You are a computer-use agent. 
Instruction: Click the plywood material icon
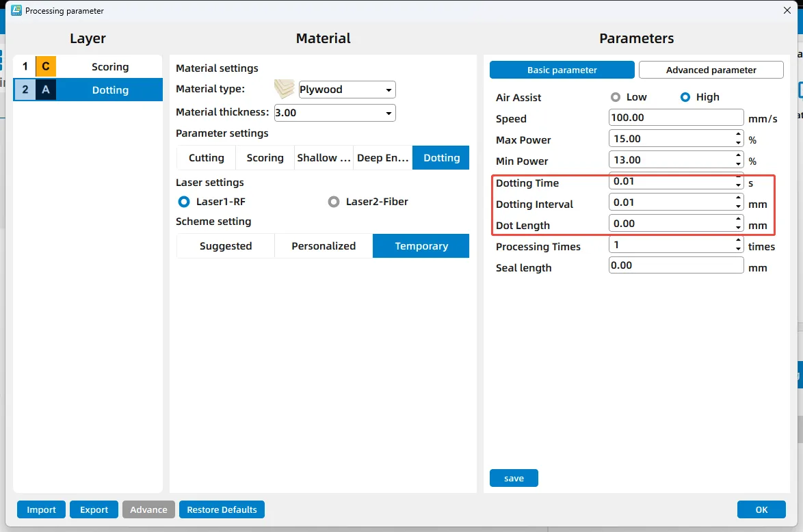pos(285,89)
